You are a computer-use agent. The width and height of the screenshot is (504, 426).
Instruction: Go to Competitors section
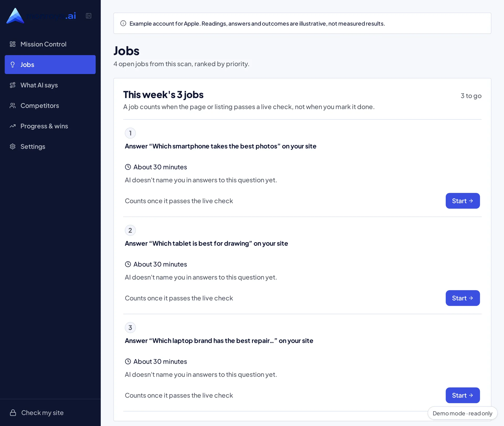click(x=50, y=106)
